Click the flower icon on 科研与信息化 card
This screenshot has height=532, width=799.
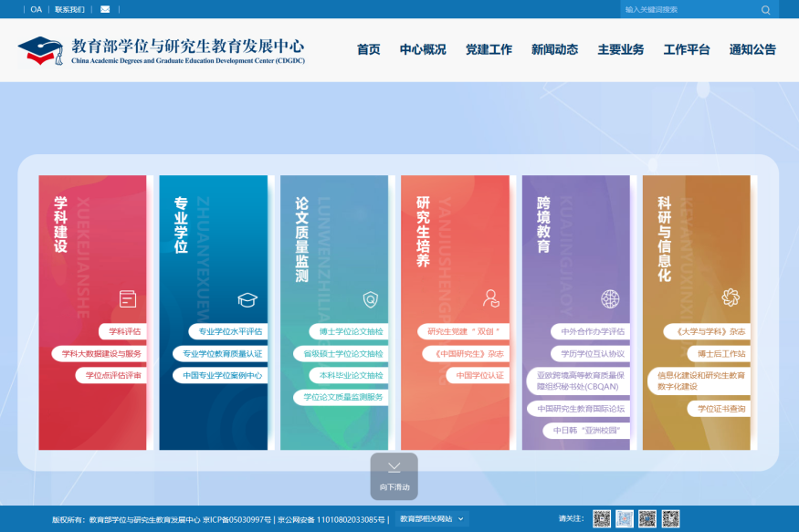coord(731,297)
